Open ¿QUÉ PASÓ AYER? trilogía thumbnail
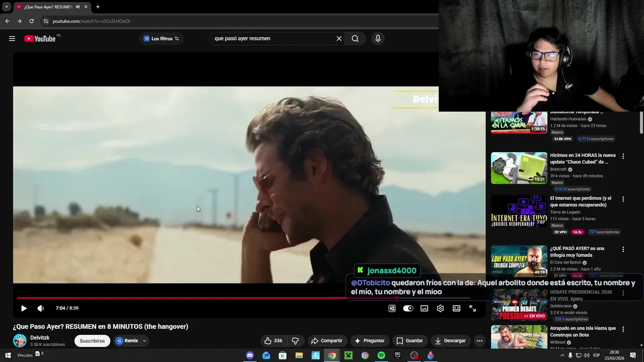This screenshot has width=644, height=362. click(x=519, y=261)
